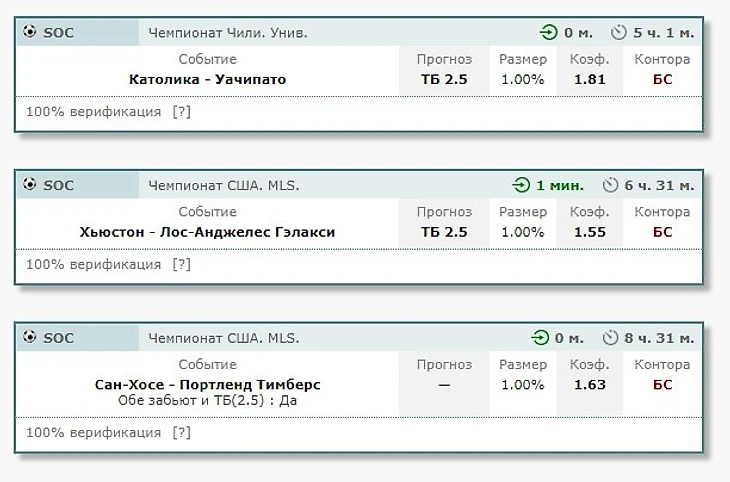Screen dimensions: 730x482
Task: Click green arrow icon beside 1 мин.
Action: coord(521,185)
